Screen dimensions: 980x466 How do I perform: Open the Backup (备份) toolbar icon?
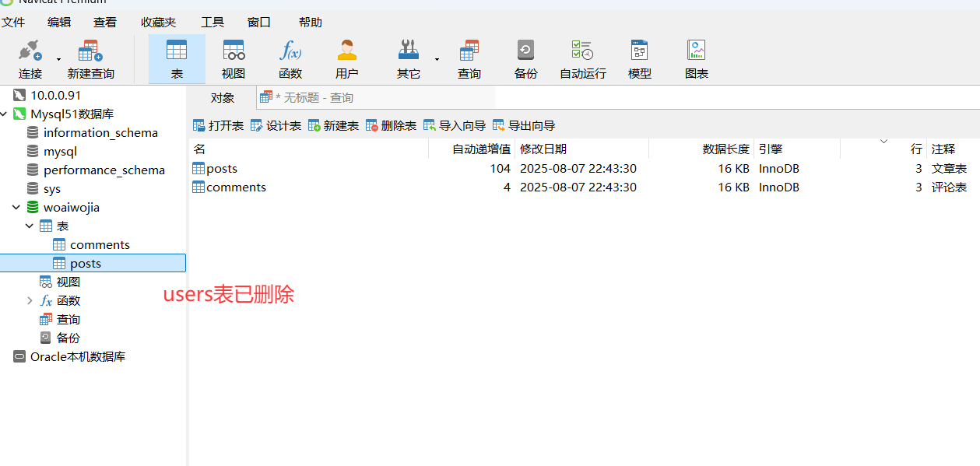(526, 60)
